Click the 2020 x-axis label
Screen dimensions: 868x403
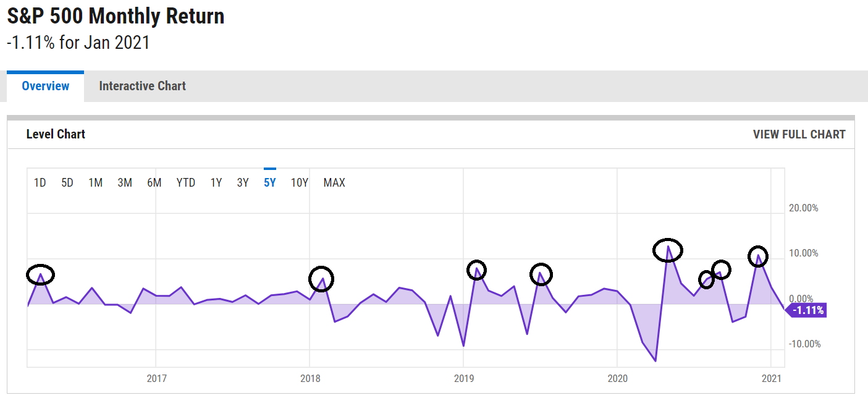pyautogui.click(x=618, y=378)
